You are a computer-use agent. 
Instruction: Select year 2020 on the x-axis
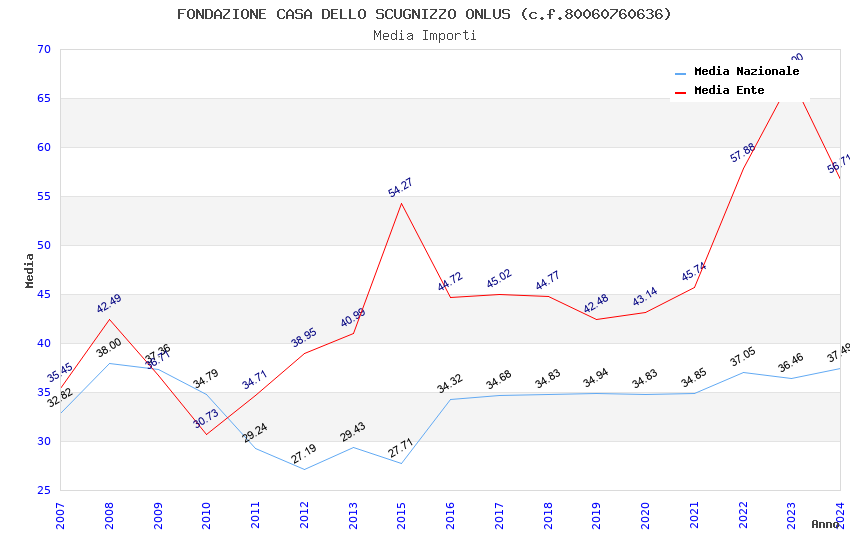pos(646,515)
